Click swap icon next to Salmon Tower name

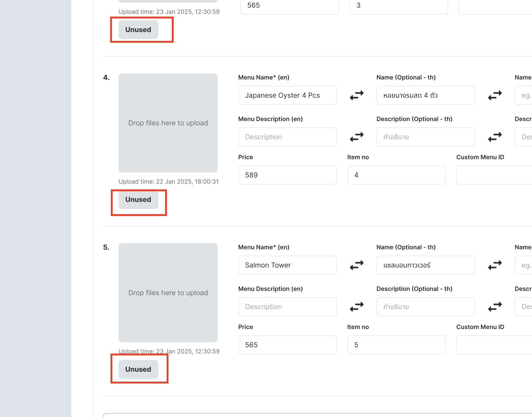point(357,265)
